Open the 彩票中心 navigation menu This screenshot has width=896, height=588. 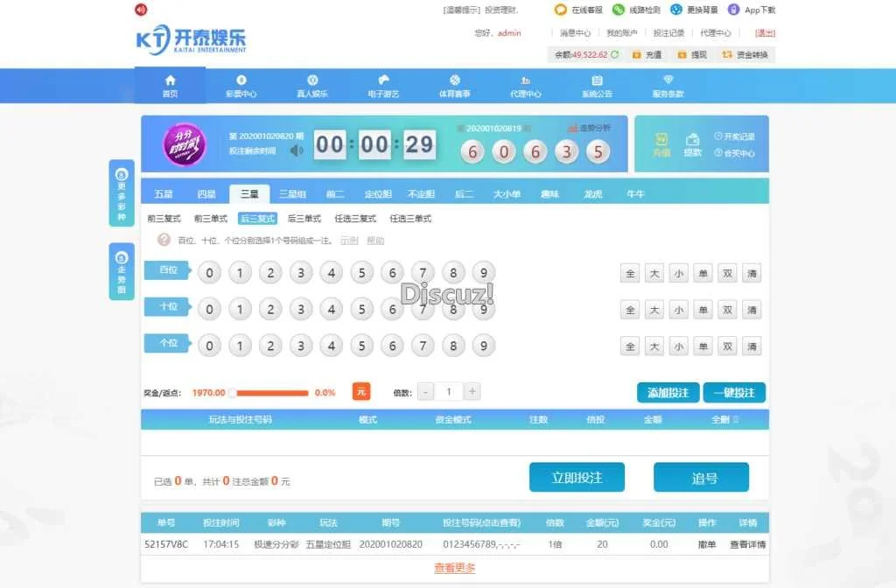241,86
